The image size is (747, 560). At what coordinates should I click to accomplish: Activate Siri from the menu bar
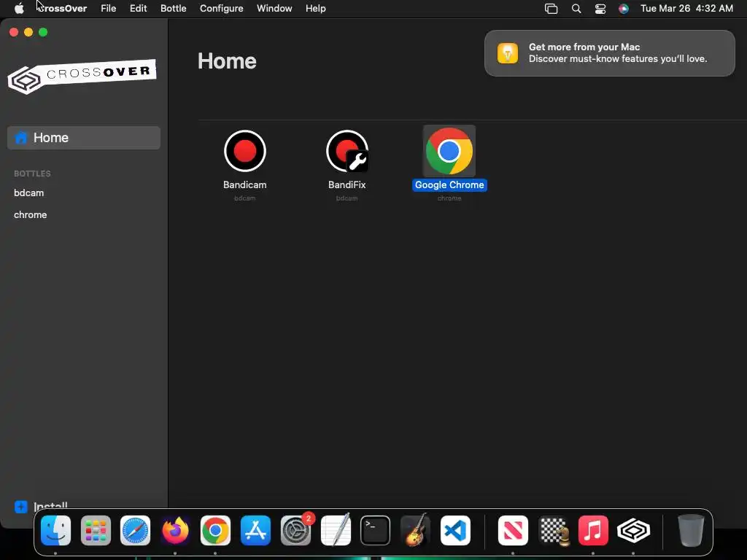[624, 9]
